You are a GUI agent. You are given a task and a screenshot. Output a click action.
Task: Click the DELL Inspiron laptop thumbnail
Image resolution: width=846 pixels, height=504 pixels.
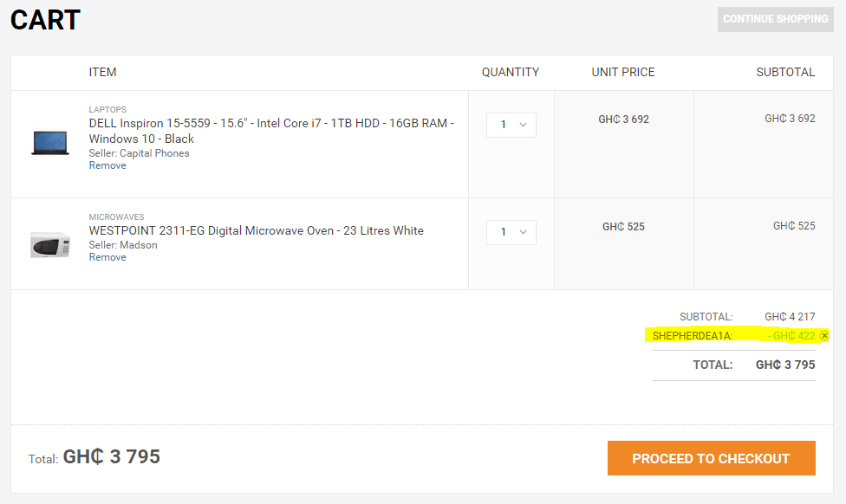(x=49, y=143)
